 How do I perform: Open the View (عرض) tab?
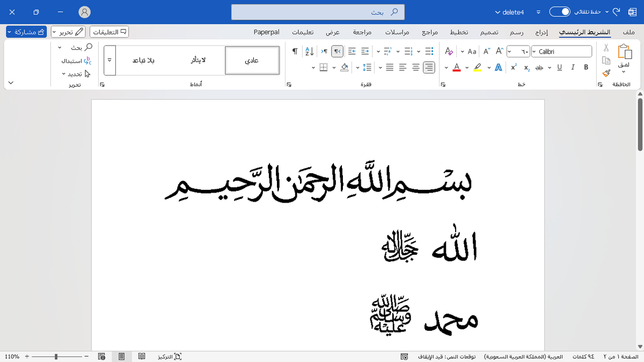pyautogui.click(x=333, y=32)
